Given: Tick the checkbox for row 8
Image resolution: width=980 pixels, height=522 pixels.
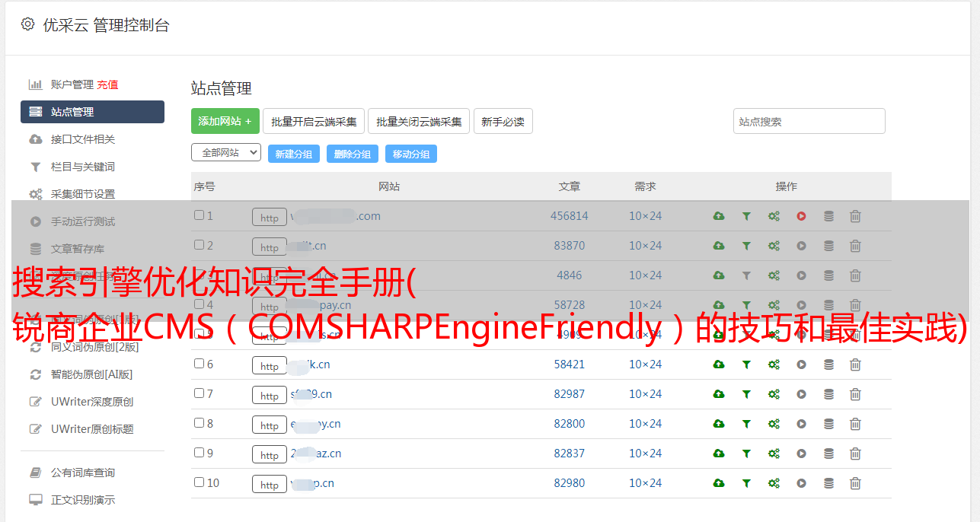Looking at the screenshot, I should [199, 423].
